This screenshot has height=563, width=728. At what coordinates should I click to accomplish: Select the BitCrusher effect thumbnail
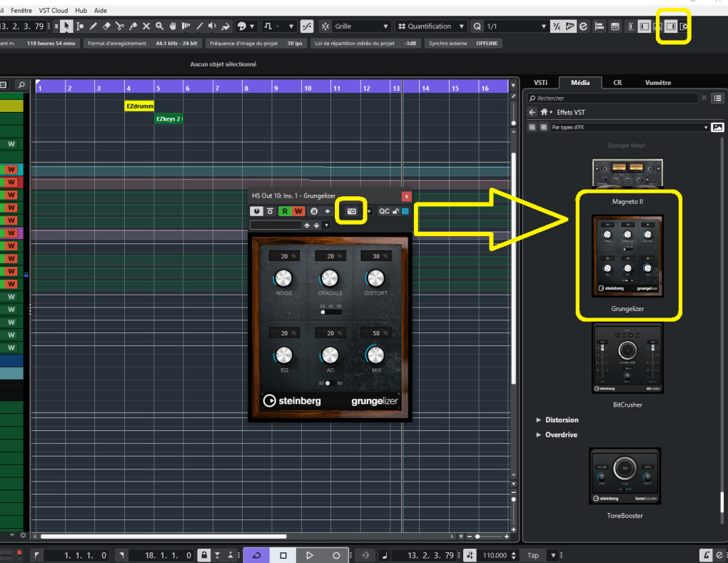[x=627, y=359]
